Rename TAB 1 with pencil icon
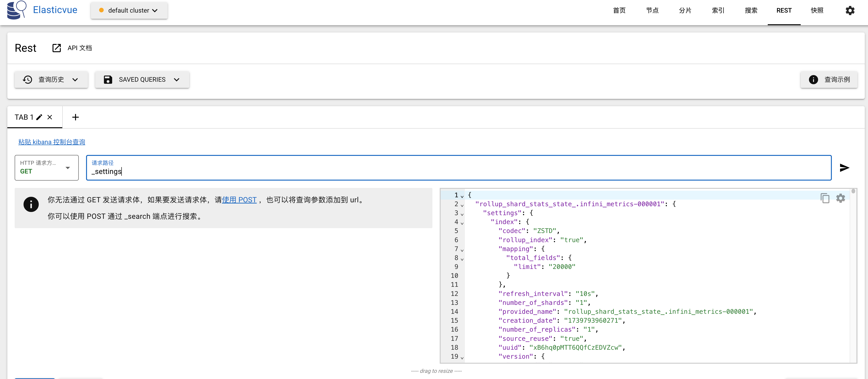Image resolution: width=868 pixels, height=379 pixels. (x=39, y=117)
